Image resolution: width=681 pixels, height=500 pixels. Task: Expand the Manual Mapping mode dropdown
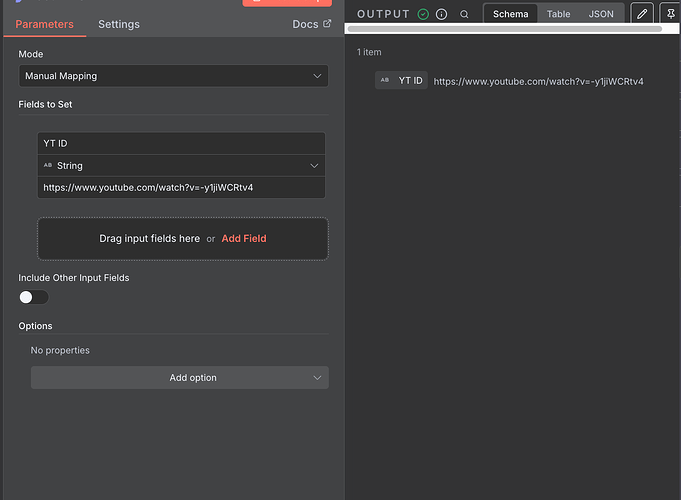(173, 76)
